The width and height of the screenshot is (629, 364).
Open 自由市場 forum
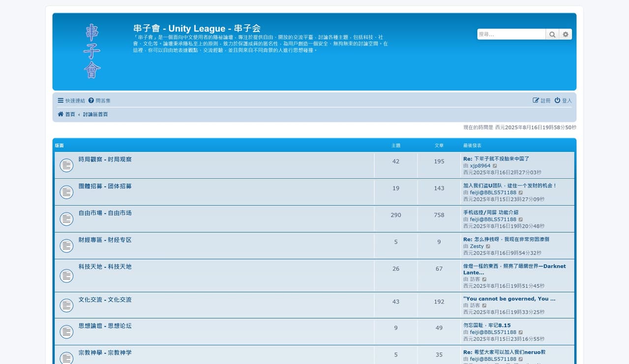[105, 213]
